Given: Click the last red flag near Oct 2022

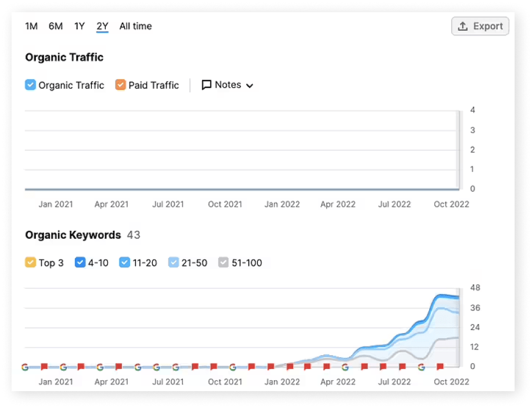Looking at the screenshot, I should click(x=440, y=367).
